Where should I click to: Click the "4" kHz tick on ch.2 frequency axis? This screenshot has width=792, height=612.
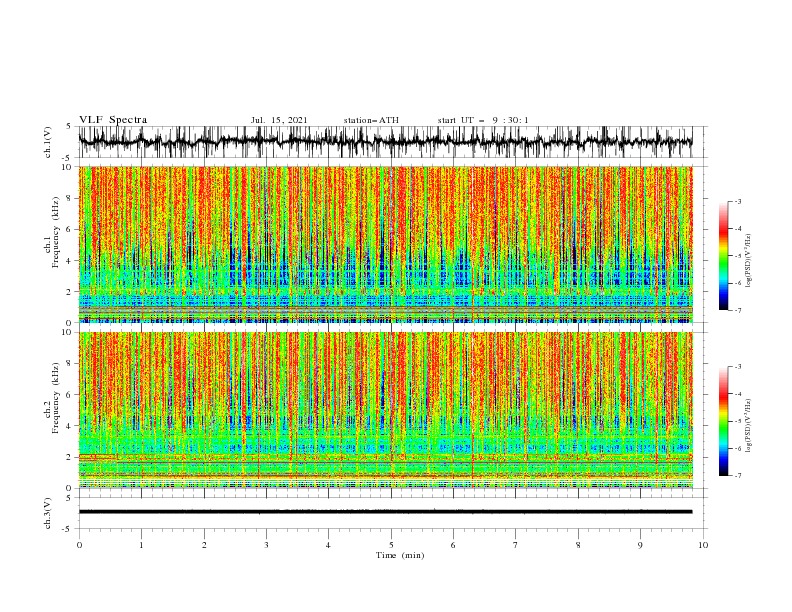[x=70, y=426]
